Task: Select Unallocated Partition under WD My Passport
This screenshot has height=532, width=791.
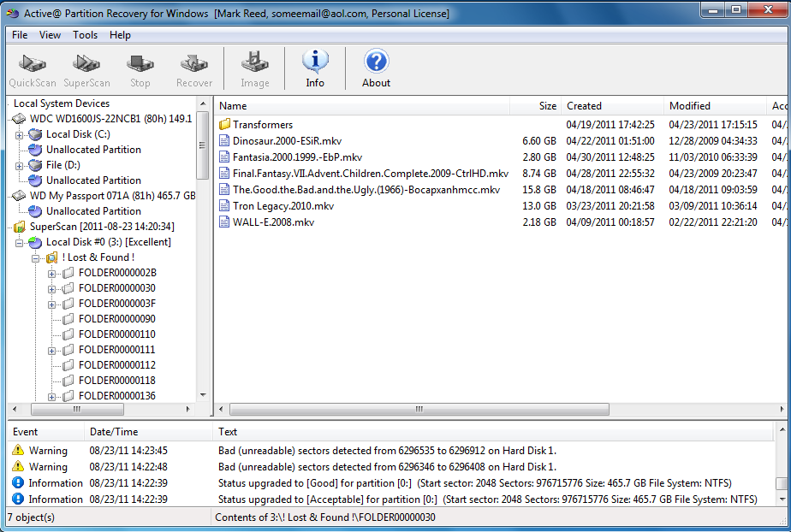Action: [x=93, y=211]
